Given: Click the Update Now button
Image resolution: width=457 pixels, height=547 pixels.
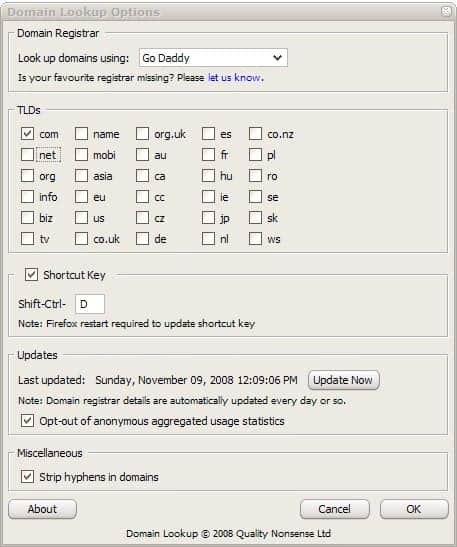Looking at the screenshot, I should [x=344, y=380].
